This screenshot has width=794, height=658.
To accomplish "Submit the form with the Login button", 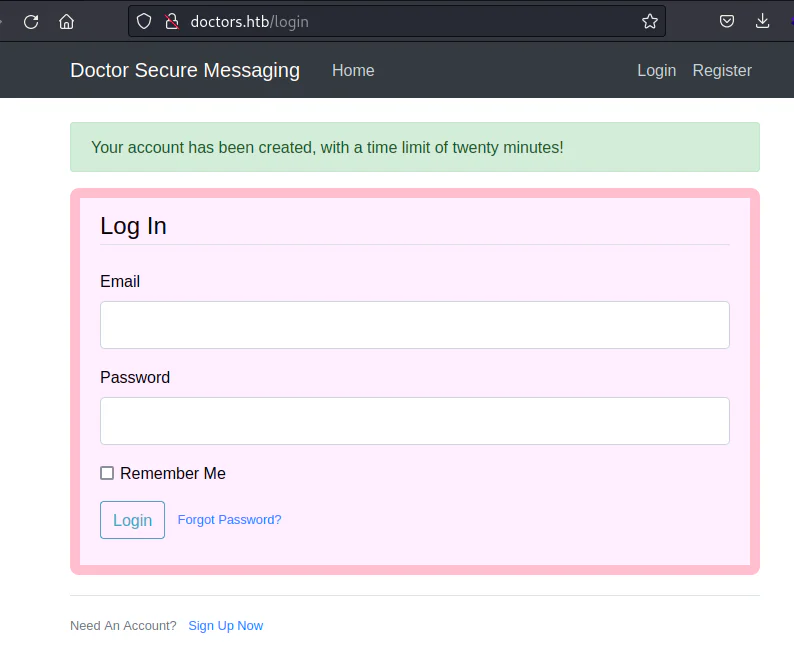I will [132, 520].
